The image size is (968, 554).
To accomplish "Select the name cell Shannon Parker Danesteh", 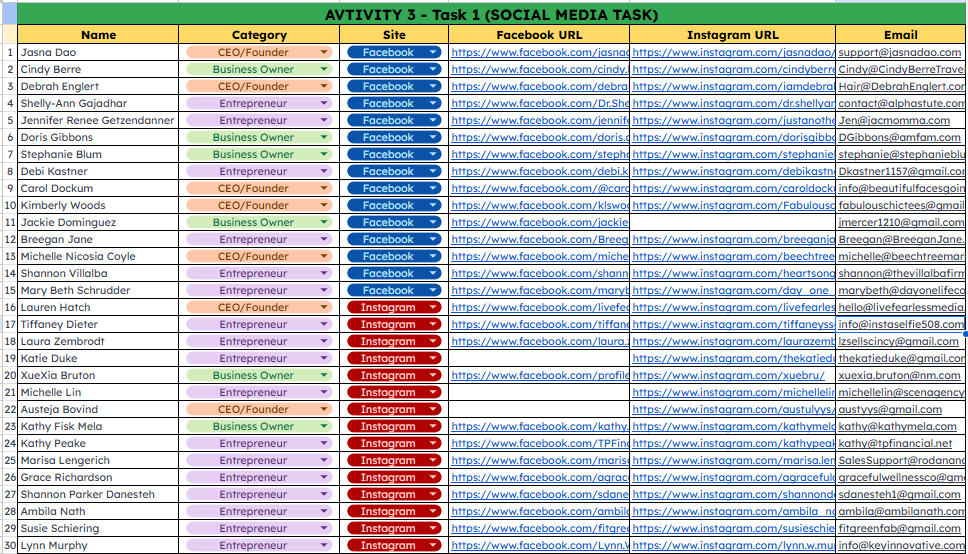I will tap(98, 494).
